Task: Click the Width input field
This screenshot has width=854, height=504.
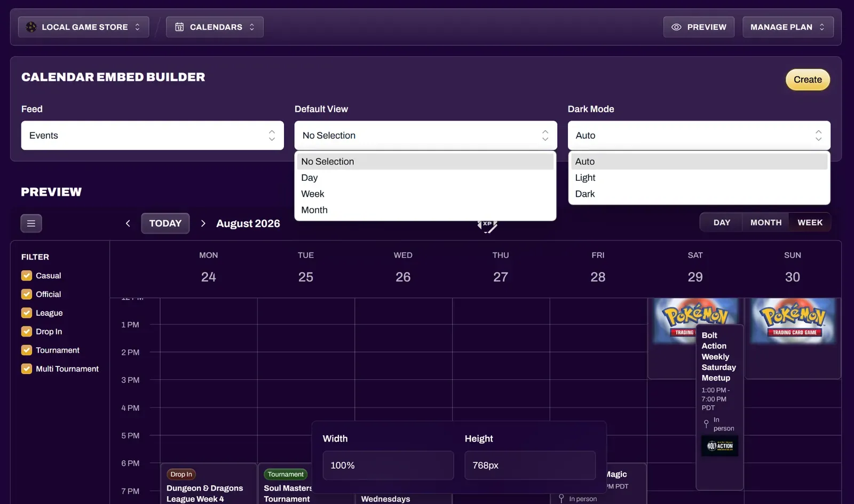Action: pyautogui.click(x=388, y=466)
